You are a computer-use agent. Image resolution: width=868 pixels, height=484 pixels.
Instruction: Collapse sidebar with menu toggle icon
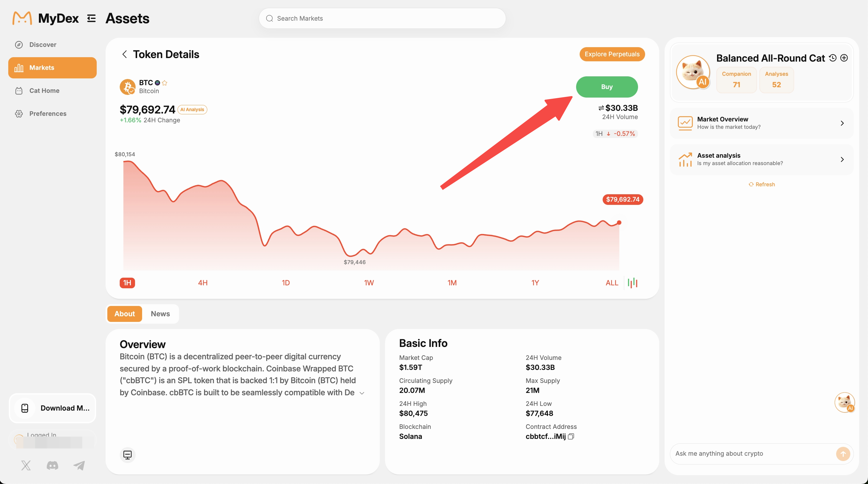91,18
